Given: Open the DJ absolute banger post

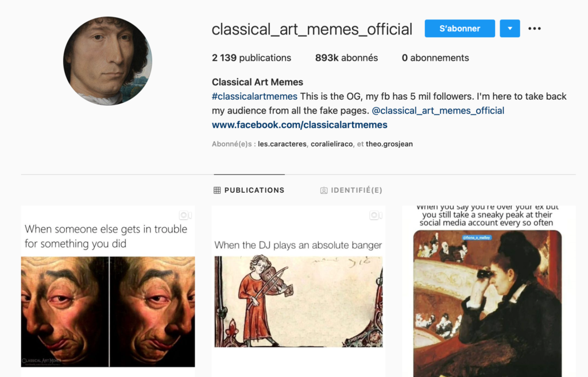Looking at the screenshot, I should (299, 291).
